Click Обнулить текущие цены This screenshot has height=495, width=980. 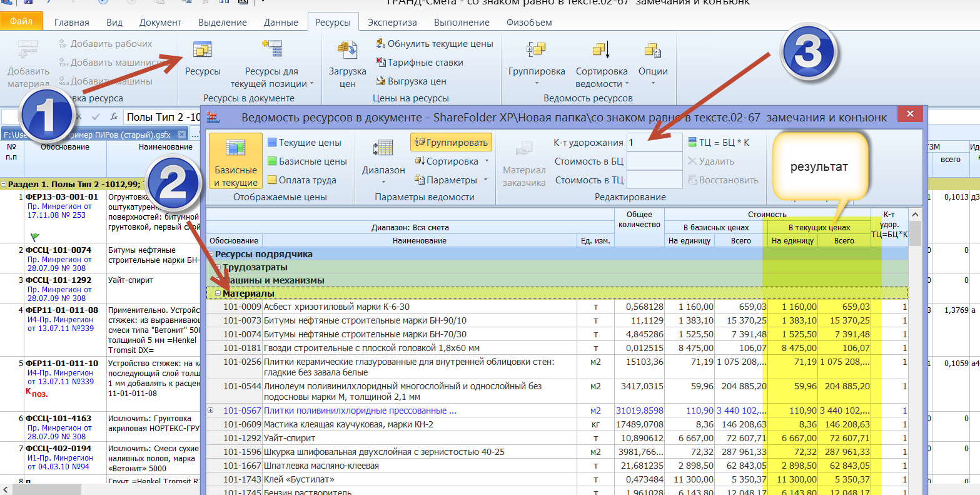coord(435,44)
